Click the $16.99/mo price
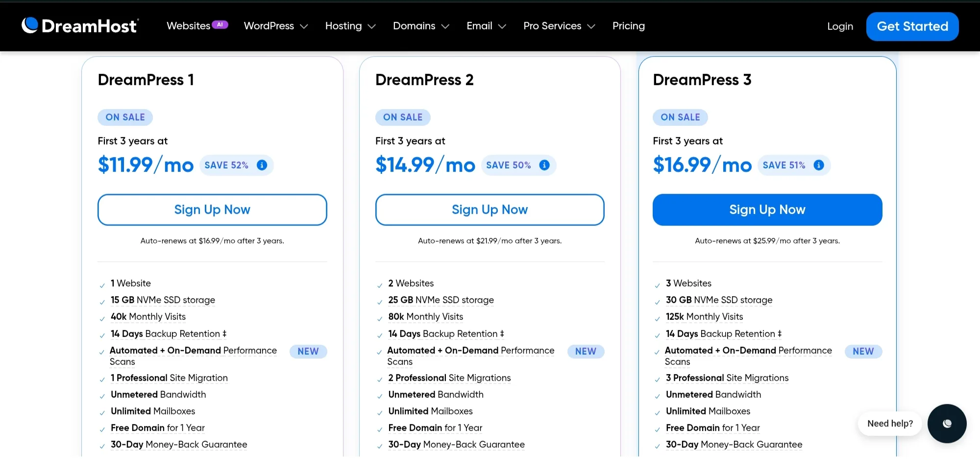Image resolution: width=980 pixels, height=459 pixels. click(702, 165)
